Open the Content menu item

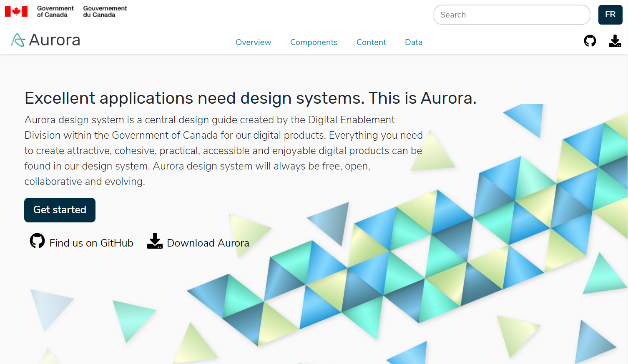point(371,42)
